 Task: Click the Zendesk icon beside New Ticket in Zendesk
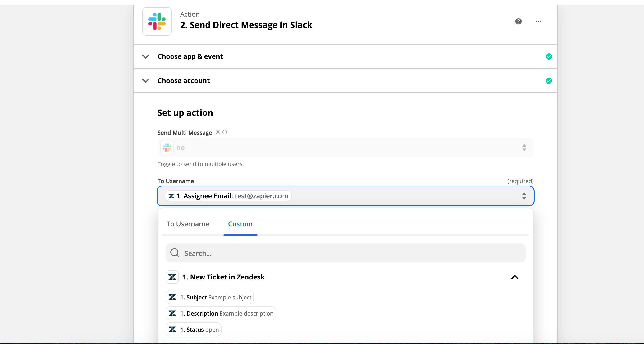(x=172, y=277)
